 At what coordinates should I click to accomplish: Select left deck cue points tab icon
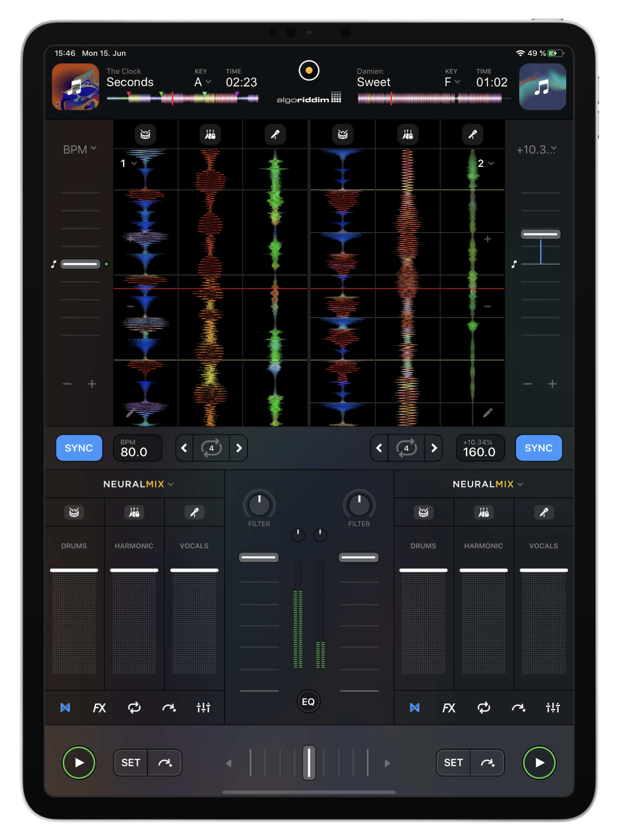pos(168,708)
